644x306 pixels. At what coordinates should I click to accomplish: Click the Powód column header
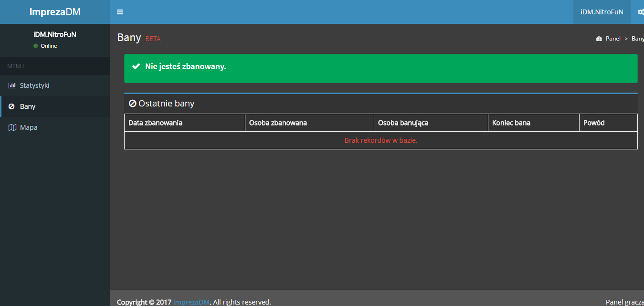pos(594,123)
